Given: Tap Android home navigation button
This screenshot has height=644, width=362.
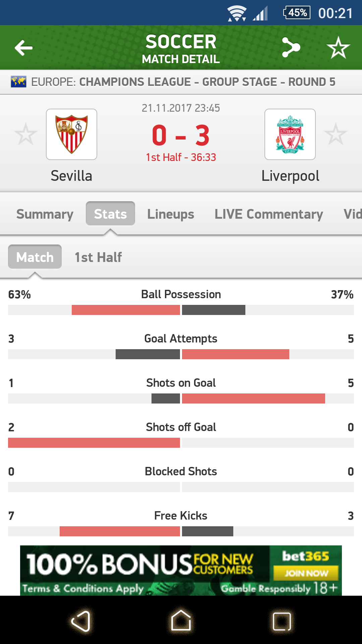Looking at the screenshot, I should 181,621.
